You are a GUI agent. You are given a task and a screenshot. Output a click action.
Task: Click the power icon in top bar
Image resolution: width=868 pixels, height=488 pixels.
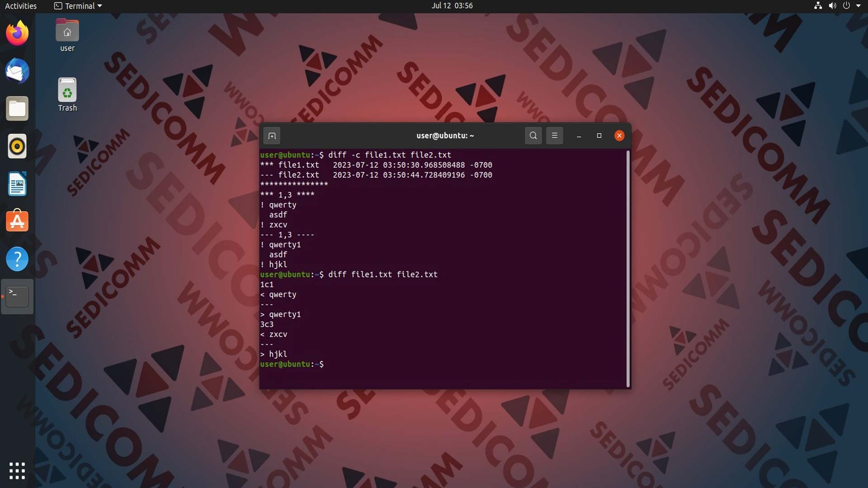846,6
